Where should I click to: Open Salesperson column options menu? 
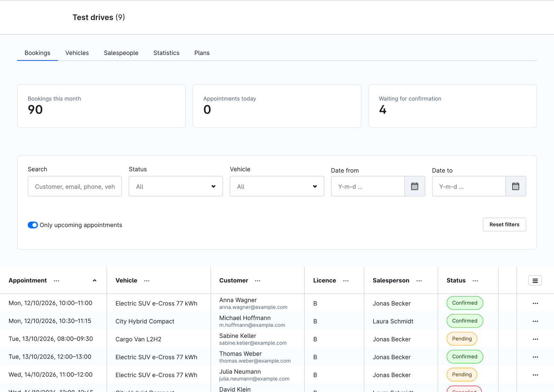(x=419, y=281)
